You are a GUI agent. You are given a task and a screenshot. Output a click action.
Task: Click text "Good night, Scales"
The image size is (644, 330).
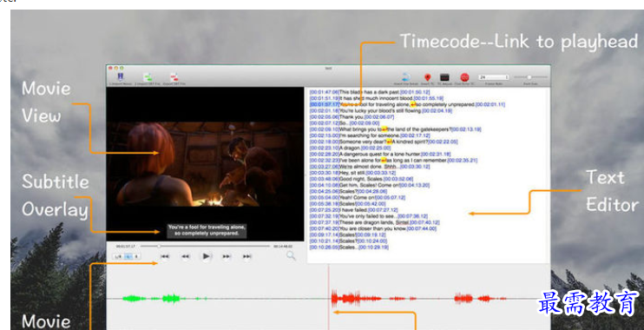pos(361,179)
